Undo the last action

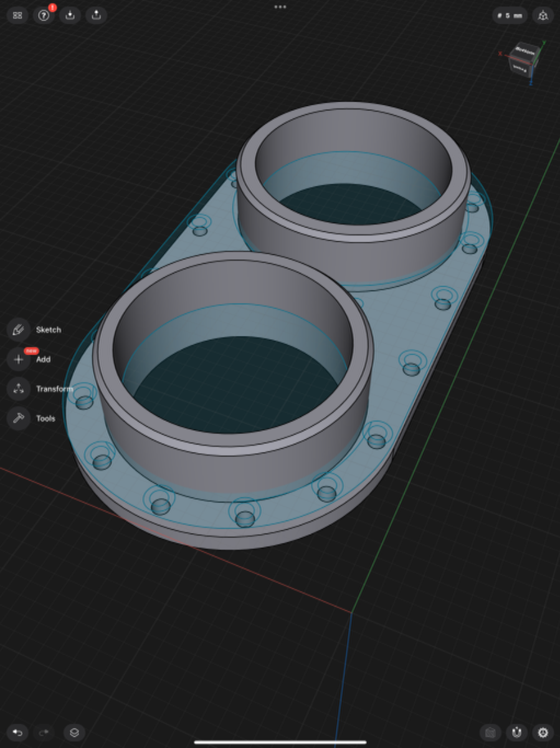coord(17,732)
